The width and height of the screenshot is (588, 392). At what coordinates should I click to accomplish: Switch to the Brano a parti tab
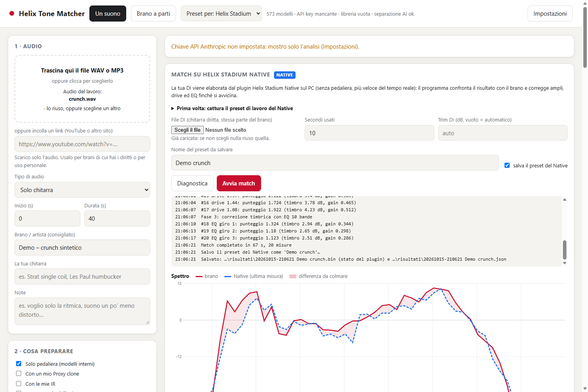tap(153, 14)
